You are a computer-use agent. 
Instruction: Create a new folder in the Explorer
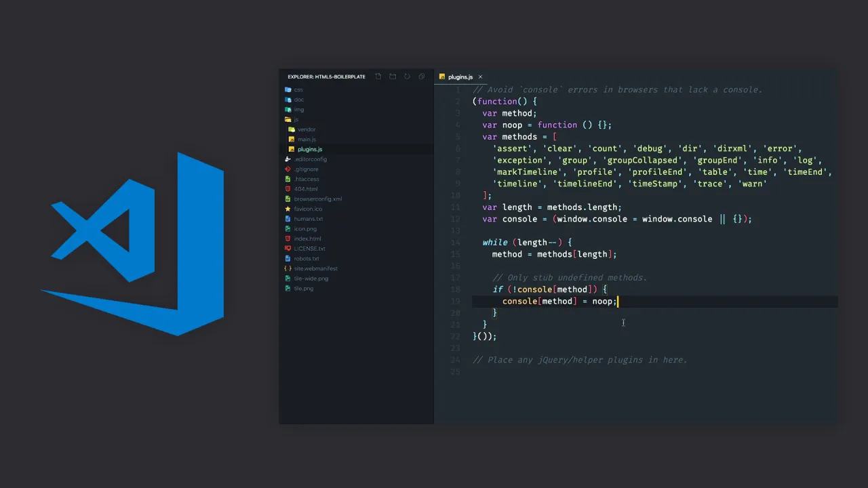coord(393,77)
